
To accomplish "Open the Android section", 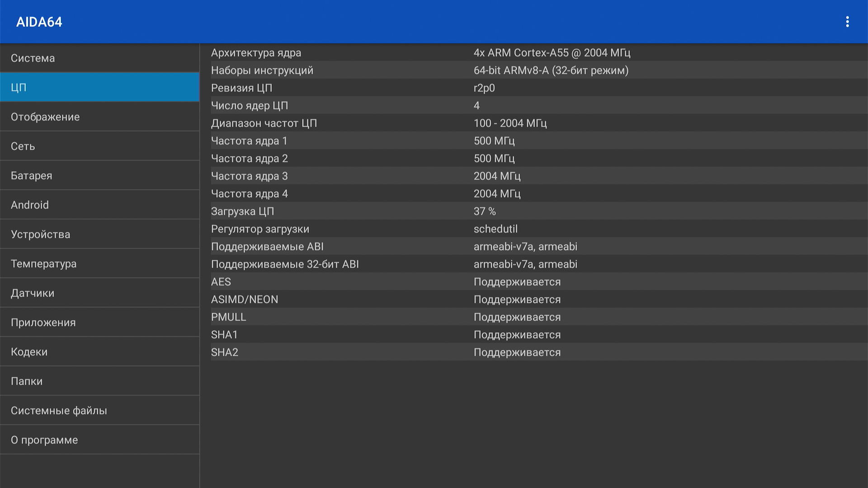I will (x=99, y=205).
